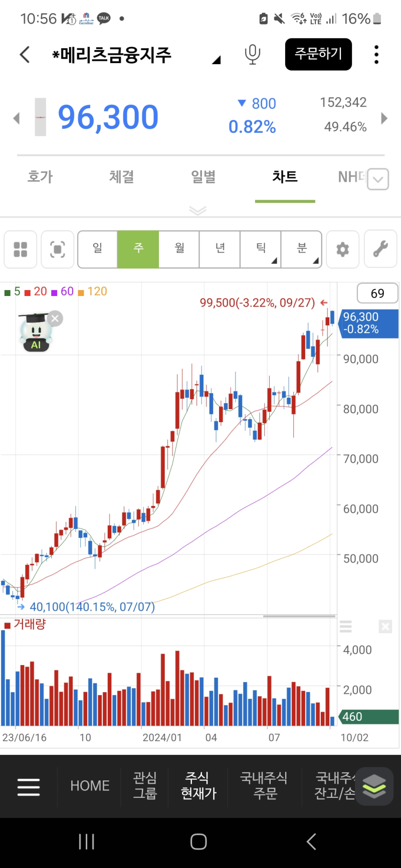Switch to the 호가 tab

(x=40, y=177)
